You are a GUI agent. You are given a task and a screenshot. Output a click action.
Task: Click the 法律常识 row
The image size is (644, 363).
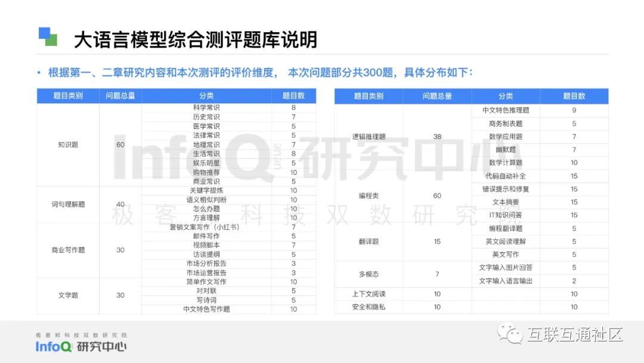click(229, 136)
